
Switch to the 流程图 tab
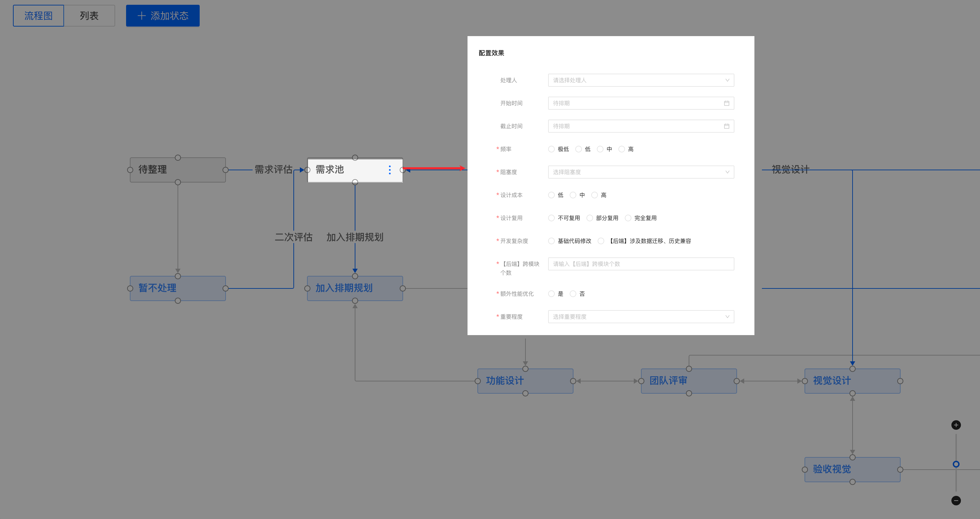(x=39, y=16)
